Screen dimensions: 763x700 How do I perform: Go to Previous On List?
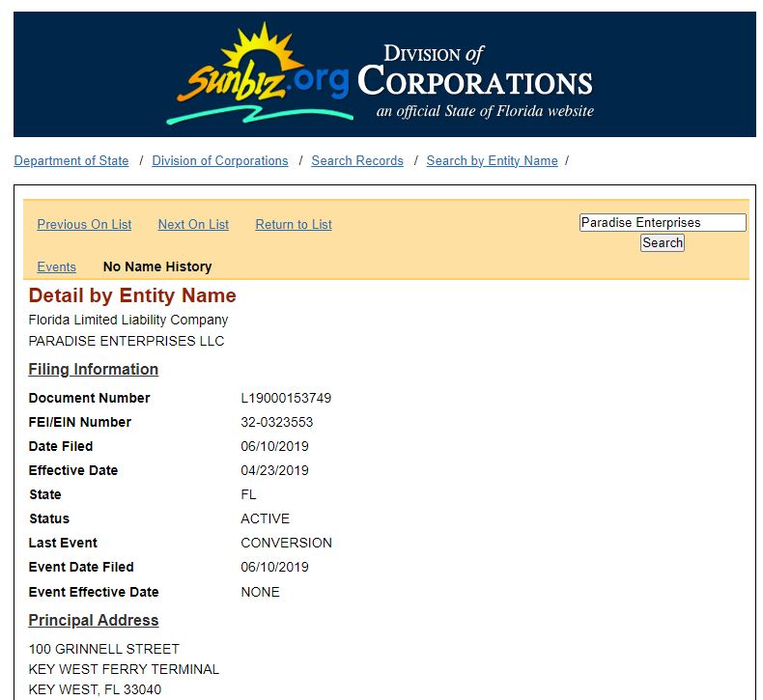[x=84, y=224]
